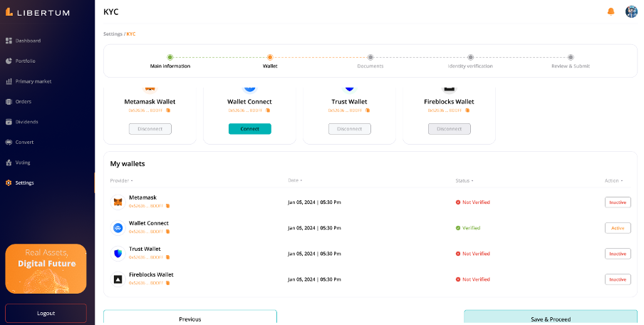The height and width of the screenshot is (325, 644).
Task: Go to Primary market in sidebar
Action: click(x=33, y=81)
